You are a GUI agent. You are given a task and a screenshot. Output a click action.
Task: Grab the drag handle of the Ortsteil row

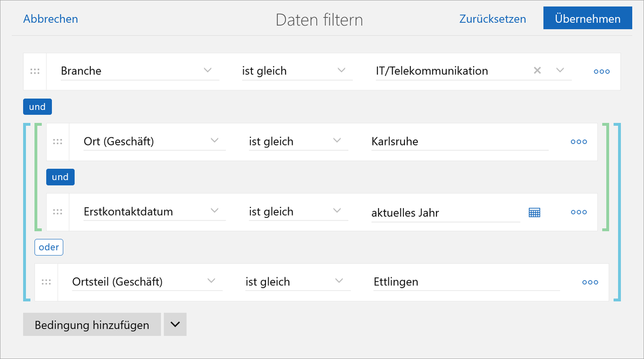(46, 282)
